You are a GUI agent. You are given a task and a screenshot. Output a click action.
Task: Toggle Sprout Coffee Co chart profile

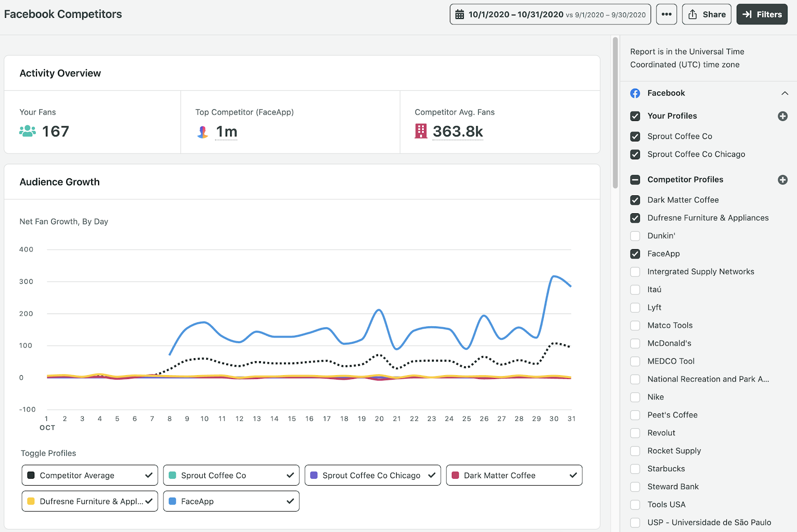pyautogui.click(x=231, y=475)
